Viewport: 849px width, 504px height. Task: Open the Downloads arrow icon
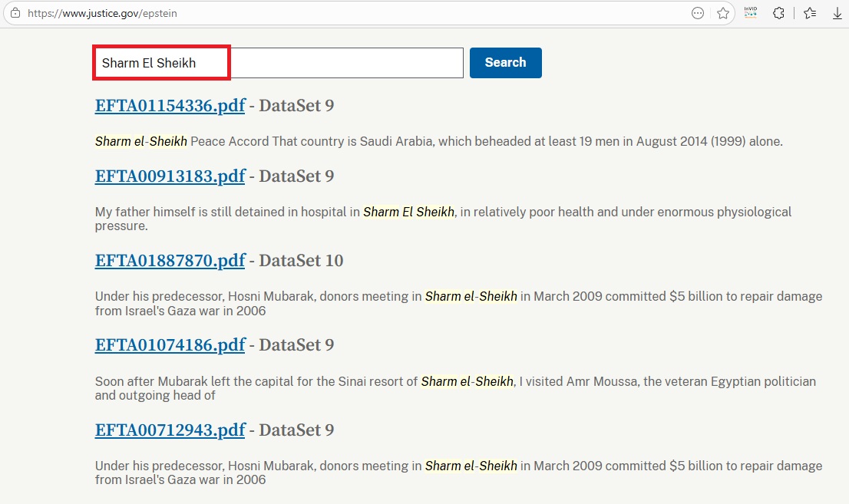pos(837,13)
